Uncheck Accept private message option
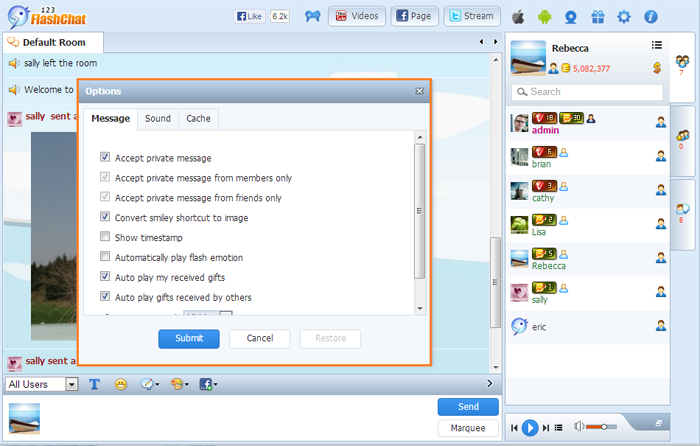 point(105,158)
